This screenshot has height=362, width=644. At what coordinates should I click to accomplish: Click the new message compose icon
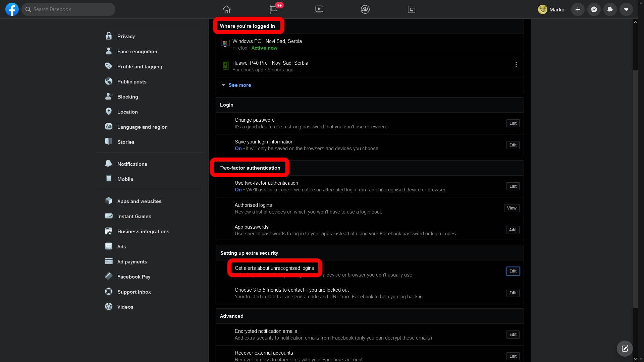click(625, 349)
